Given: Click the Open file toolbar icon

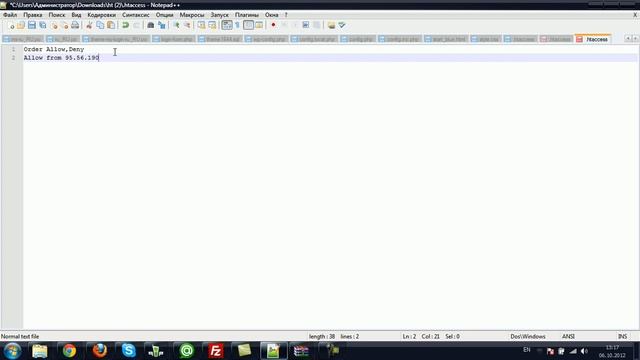Looking at the screenshot, I should coord(21,25).
